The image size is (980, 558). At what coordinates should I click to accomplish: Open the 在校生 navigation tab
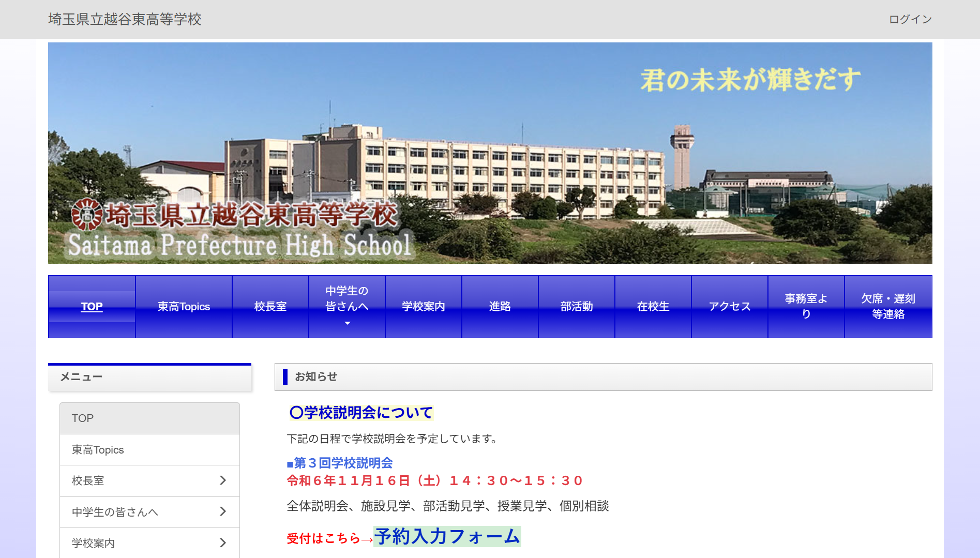point(653,307)
